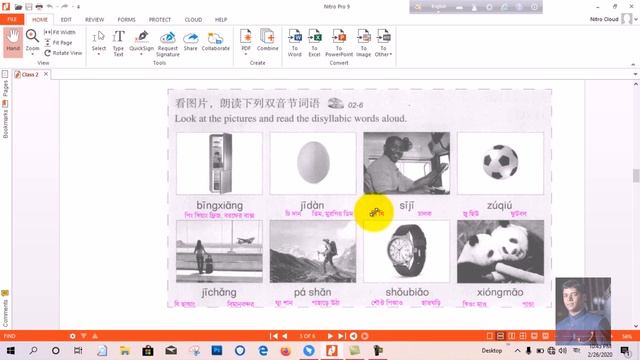Click the xióngmāo panda picture

500,251
